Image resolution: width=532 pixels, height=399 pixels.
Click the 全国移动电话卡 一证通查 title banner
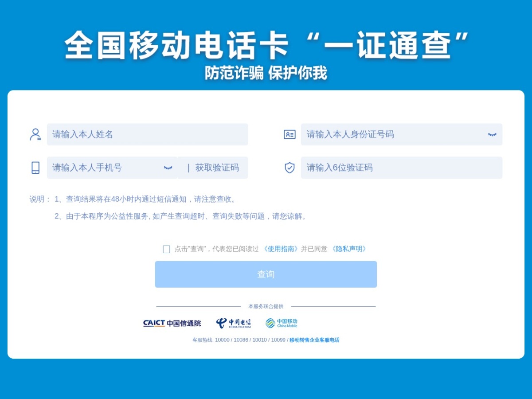click(267, 45)
